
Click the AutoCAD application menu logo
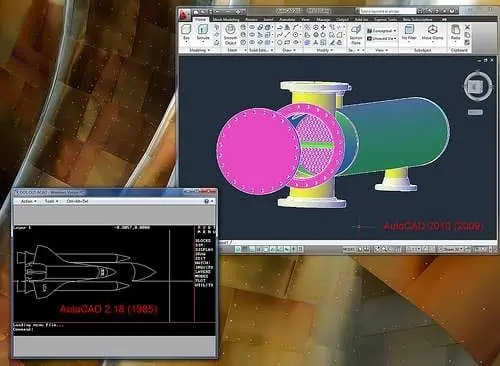pos(184,14)
